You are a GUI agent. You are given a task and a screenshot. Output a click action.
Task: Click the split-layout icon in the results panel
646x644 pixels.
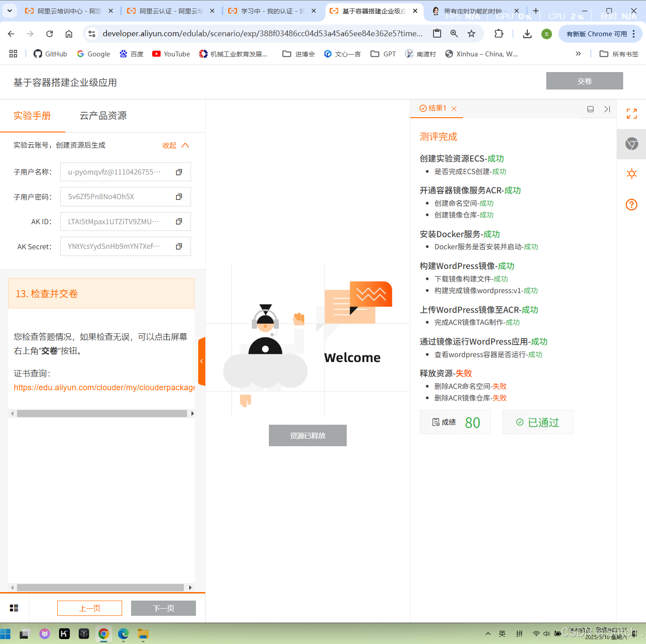[x=590, y=109]
